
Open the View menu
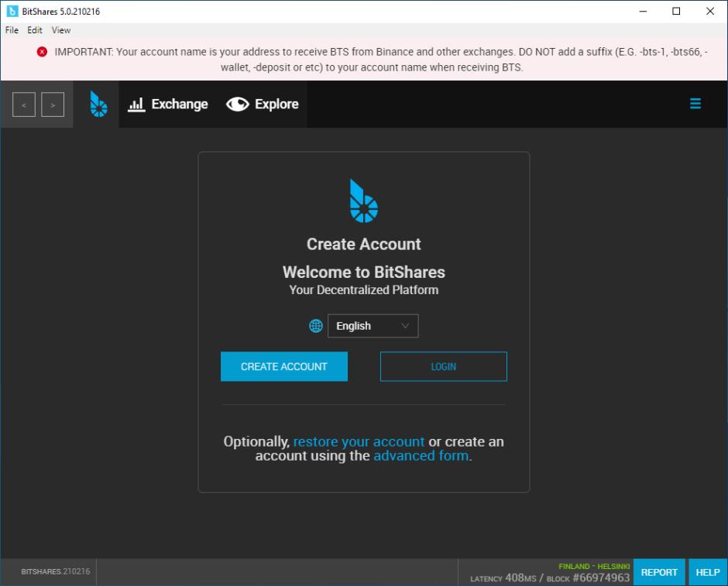coord(61,30)
